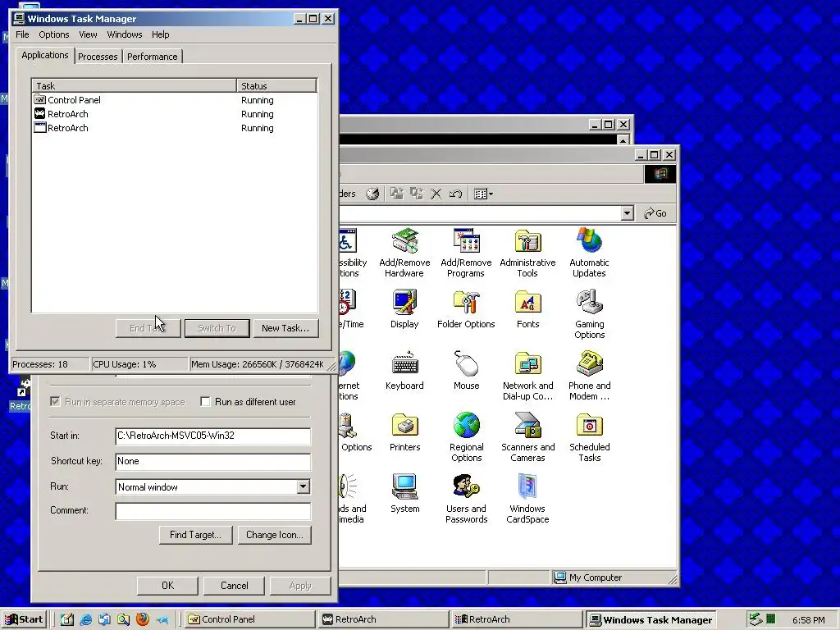Open Task Manager File menu

(22, 34)
